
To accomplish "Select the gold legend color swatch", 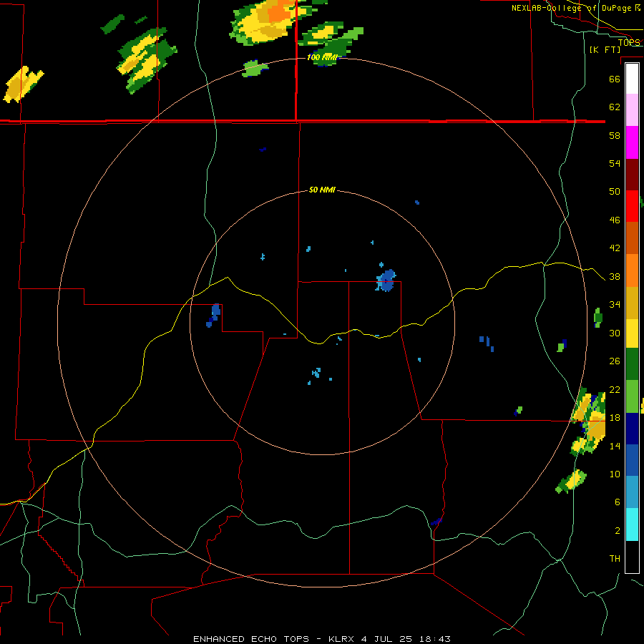I will click(x=632, y=303).
